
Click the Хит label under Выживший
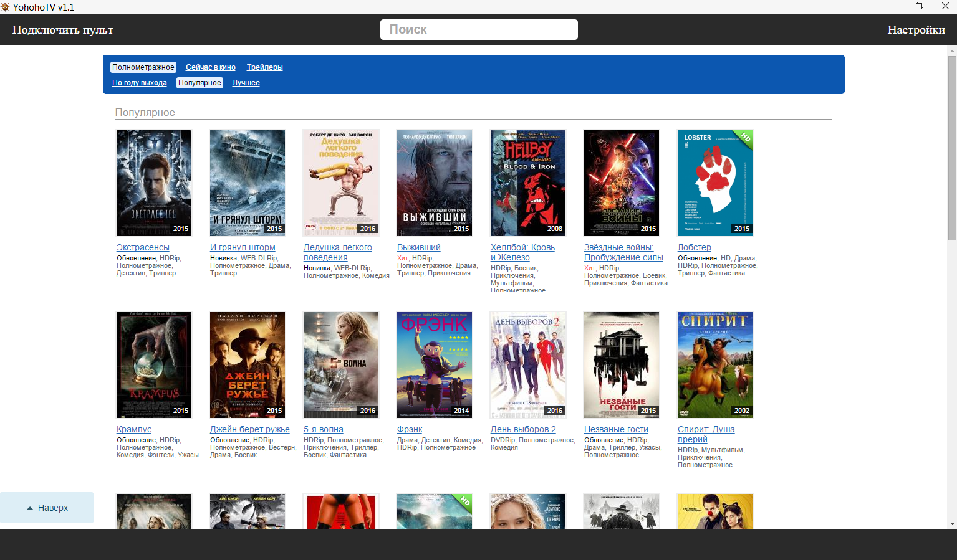403,258
